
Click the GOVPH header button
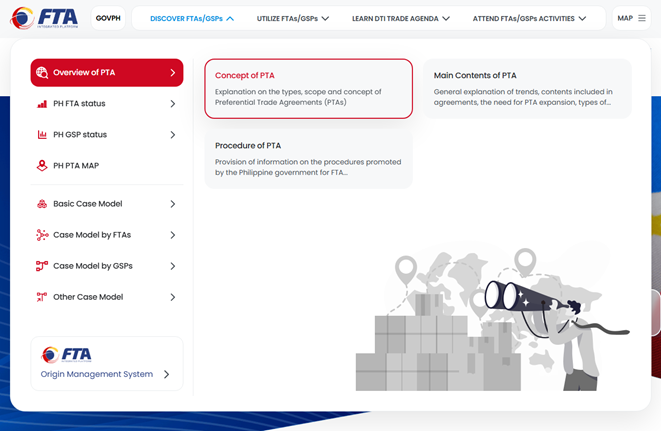(x=108, y=18)
